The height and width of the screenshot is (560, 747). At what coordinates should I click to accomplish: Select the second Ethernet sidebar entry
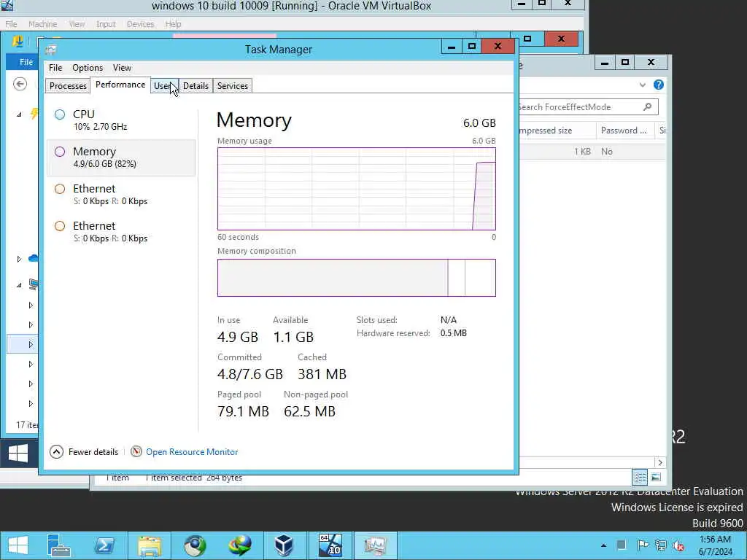pos(121,232)
